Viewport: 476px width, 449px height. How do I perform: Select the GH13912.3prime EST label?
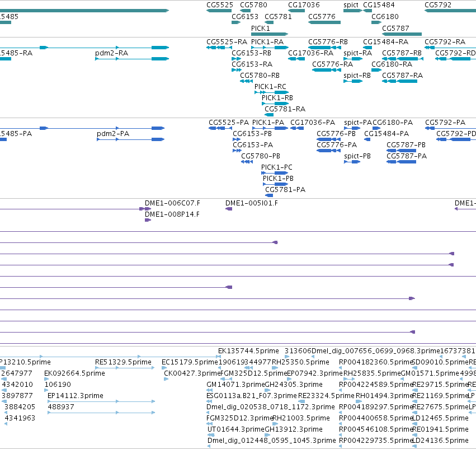[294, 429]
